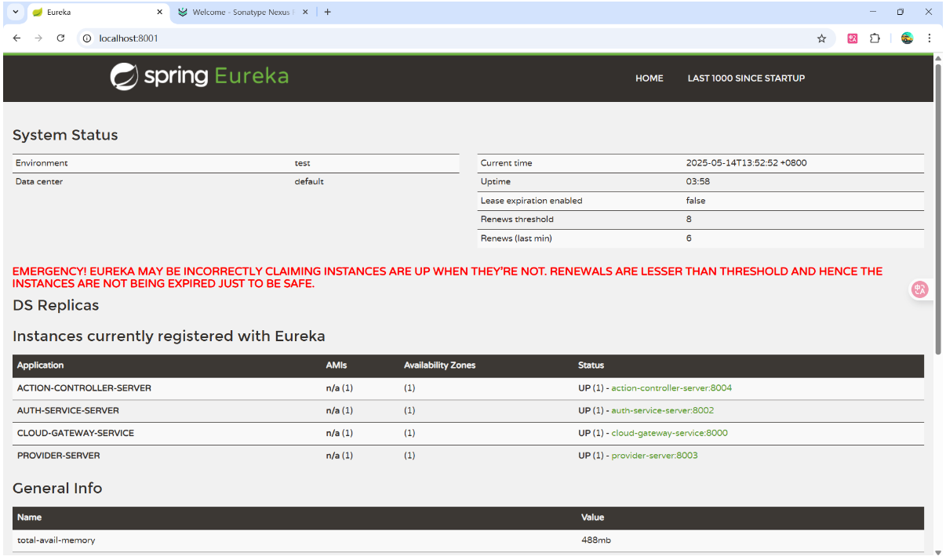Click floating translate widget at right edge

[920, 289]
